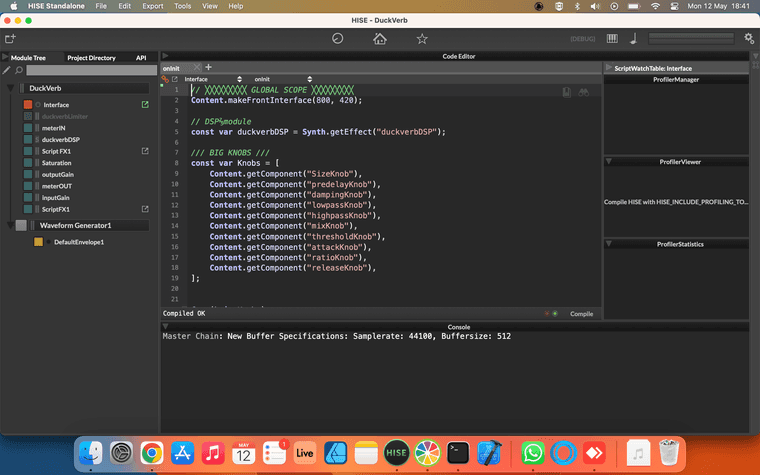
Task: Click the add-panel icon at top left
Action: 10,39
